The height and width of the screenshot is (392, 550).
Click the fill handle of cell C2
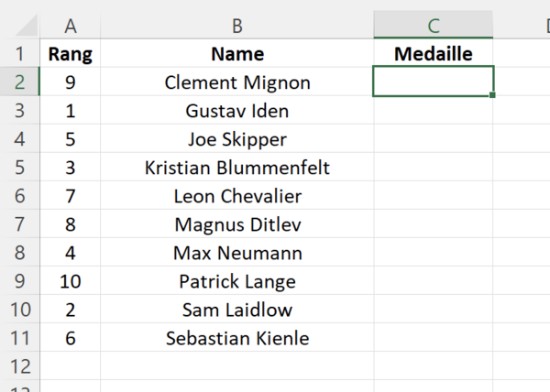point(492,95)
